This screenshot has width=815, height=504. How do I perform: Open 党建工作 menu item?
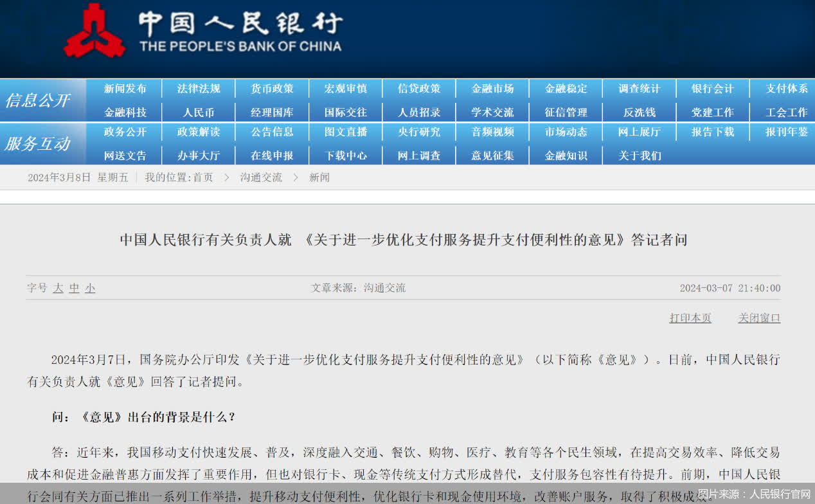[713, 113]
